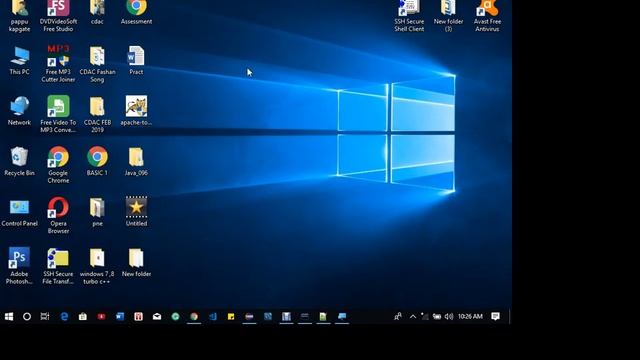Viewport: 640px width, 360px height.
Task: Launch Avast Free Antivirus shortcut
Action: 487,16
